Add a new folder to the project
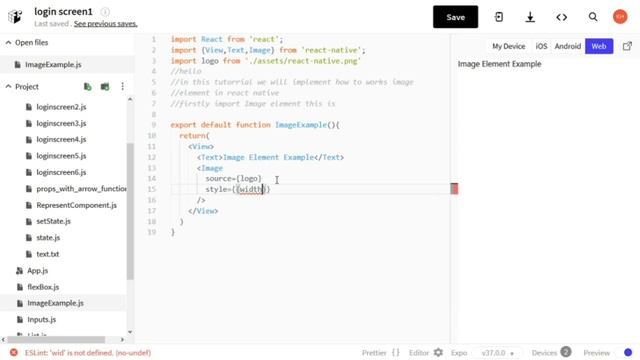This screenshot has height=360, width=640. pos(105,87)
